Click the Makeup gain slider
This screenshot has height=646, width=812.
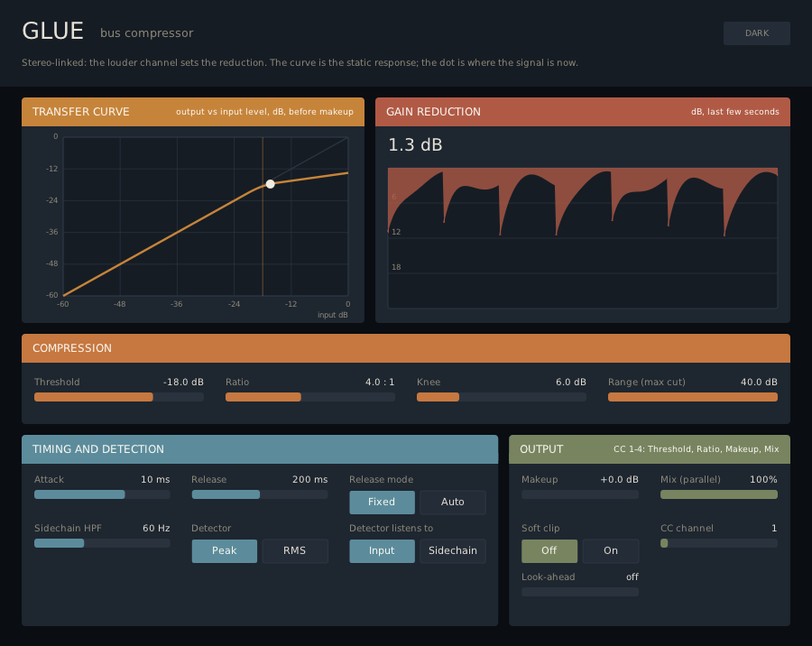(x=580, y=494)
